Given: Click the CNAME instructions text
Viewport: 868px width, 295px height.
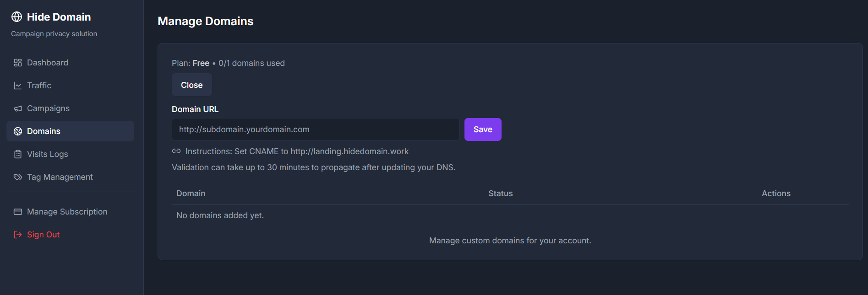Looking at the screenshot, I should pos(297,151).
